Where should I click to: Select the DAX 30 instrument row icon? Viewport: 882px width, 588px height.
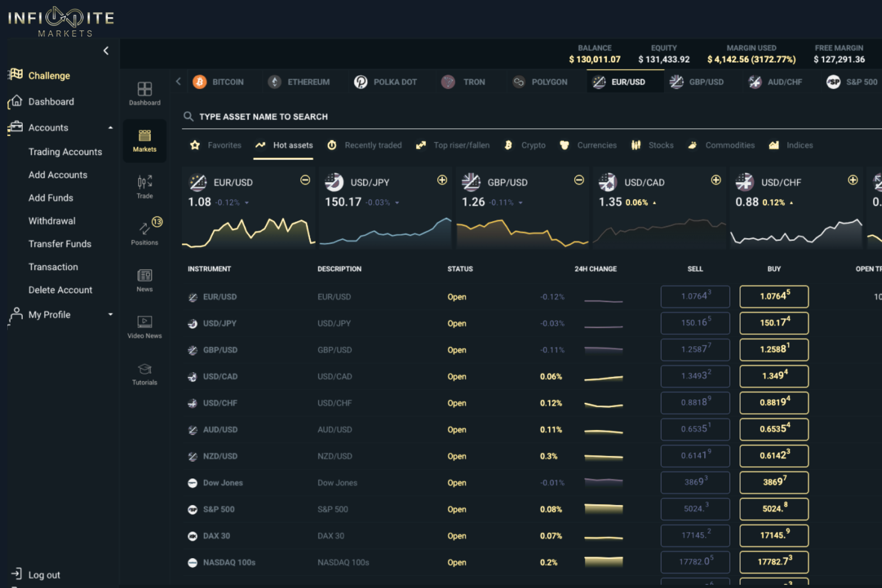click(x=193, y=537)
